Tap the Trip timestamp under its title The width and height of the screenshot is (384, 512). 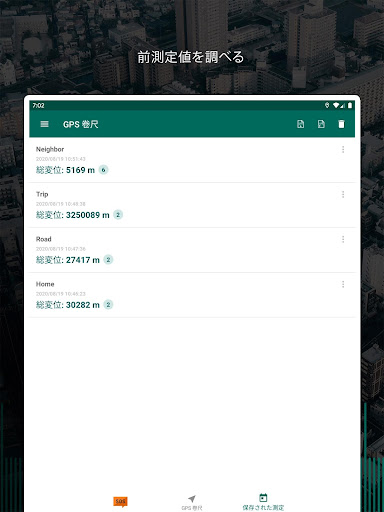[x=61, y=204]
